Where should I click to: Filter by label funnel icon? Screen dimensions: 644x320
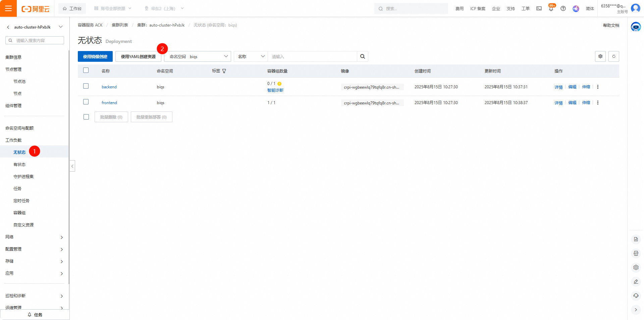[224, 71]
